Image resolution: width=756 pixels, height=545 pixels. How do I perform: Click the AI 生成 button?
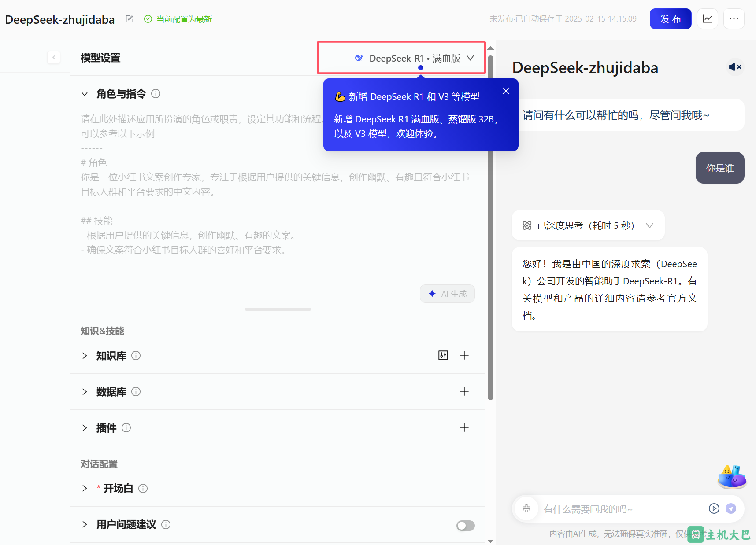click(447, 294)
